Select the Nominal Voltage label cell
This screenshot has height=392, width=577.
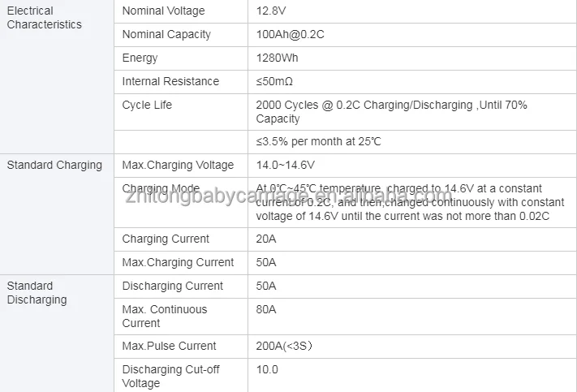163,11
